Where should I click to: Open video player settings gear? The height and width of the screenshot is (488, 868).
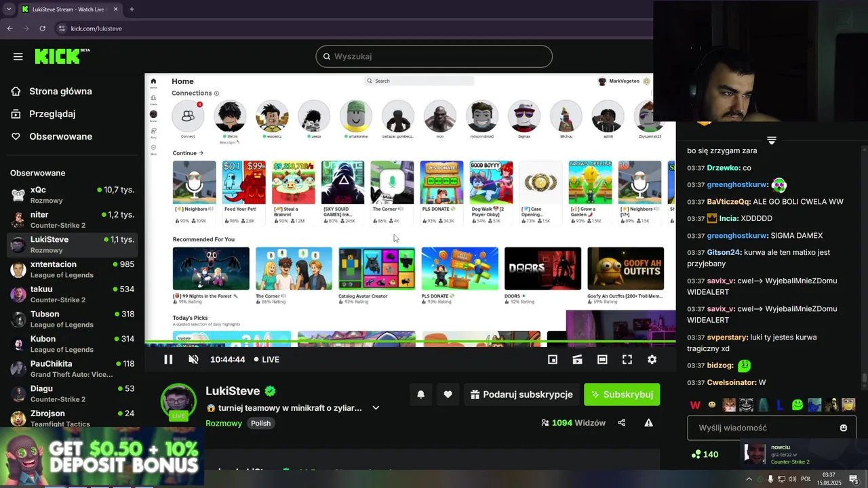(652, 359)
